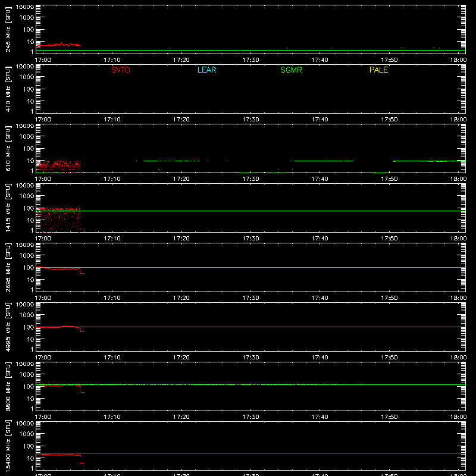Click 17:10 tick label below 245 MHz panel
Screen dimensions: 476x476
[112, 60]
